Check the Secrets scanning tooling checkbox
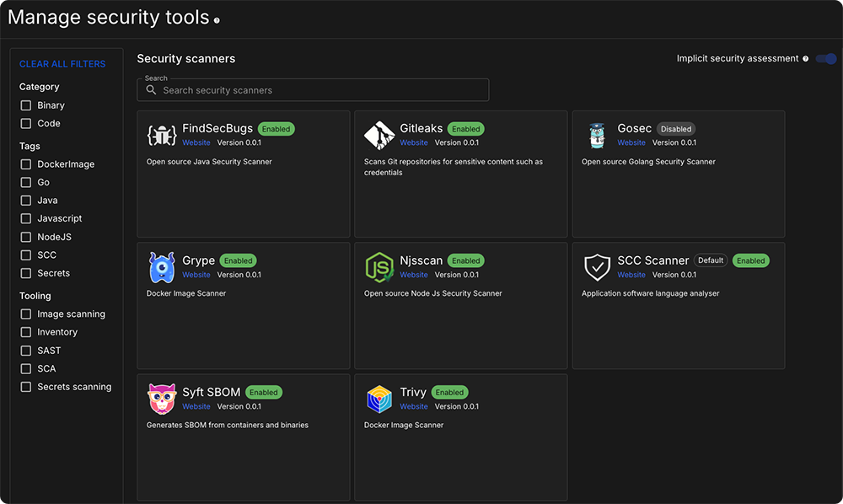Image resolution: width=843 pixels, height=504 pixels. point(26,387)
